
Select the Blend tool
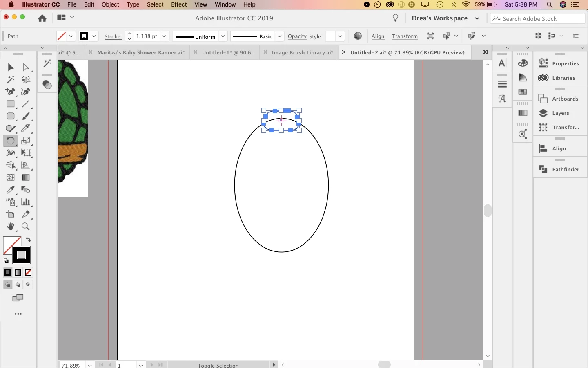click(x=26, y=190)
